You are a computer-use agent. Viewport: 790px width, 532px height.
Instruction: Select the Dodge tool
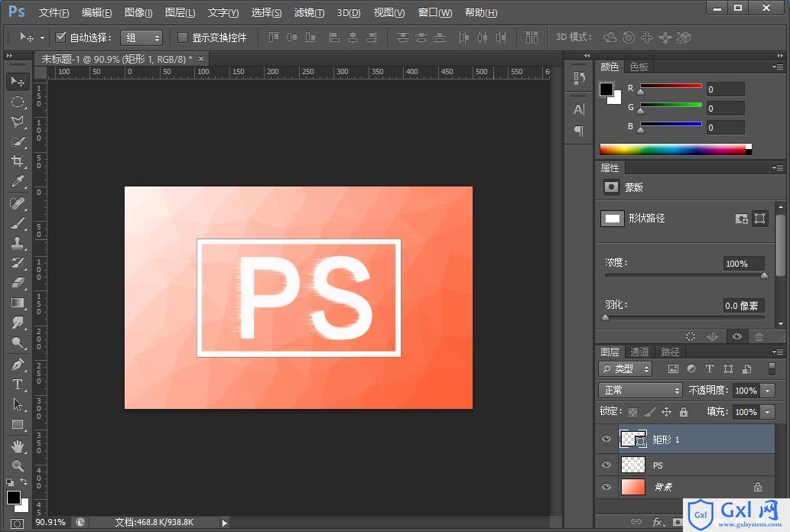[18, 342]
